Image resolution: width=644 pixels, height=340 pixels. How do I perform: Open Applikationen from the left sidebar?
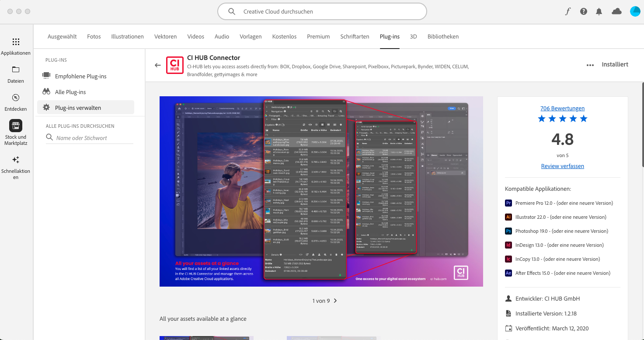pyautogui.click(x=16, y=46)
